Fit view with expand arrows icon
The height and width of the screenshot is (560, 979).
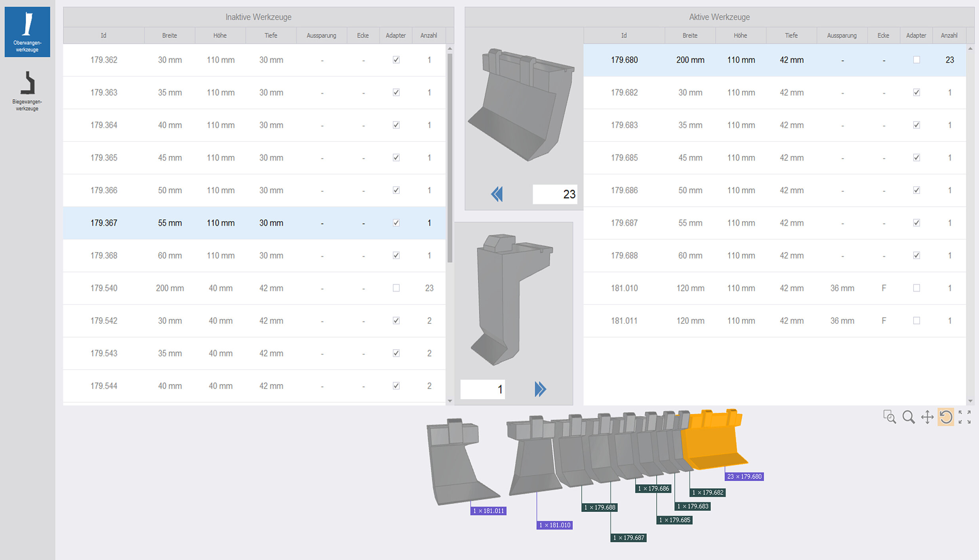[x=965, y=417]
